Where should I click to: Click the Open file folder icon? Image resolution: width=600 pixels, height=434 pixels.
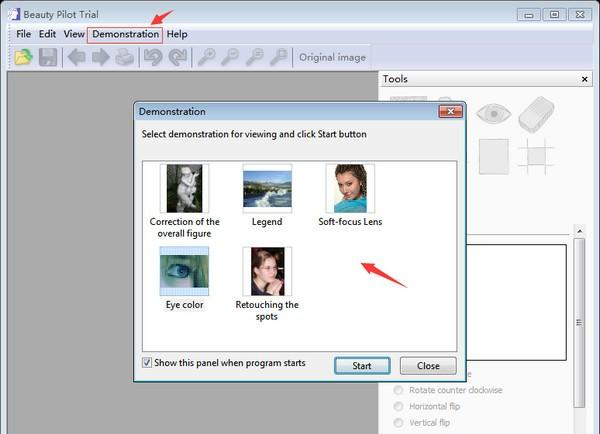23,57
